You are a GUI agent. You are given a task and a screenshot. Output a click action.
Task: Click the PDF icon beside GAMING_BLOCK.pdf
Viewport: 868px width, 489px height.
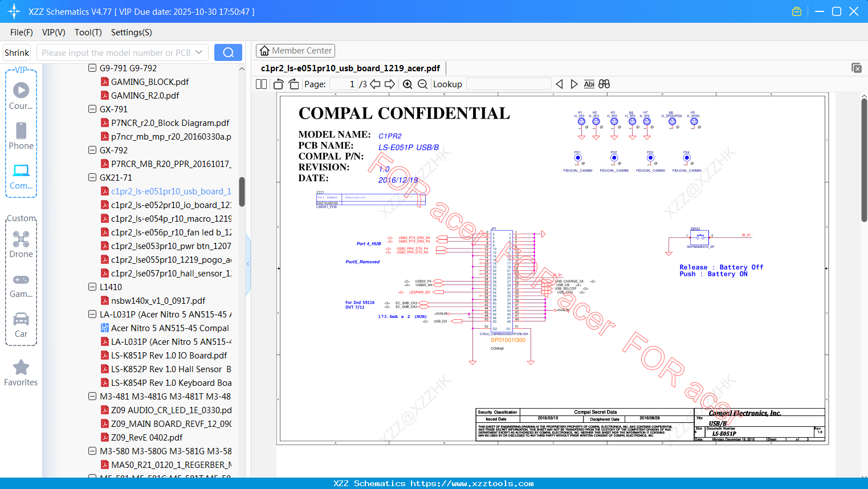[x=105, y=81]
